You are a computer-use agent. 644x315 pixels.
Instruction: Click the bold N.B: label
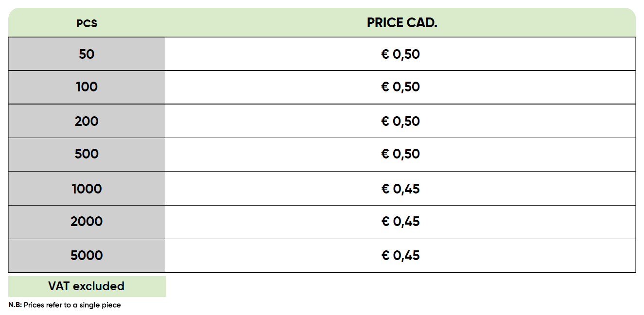pyautogui.click(x=15, y=305)
